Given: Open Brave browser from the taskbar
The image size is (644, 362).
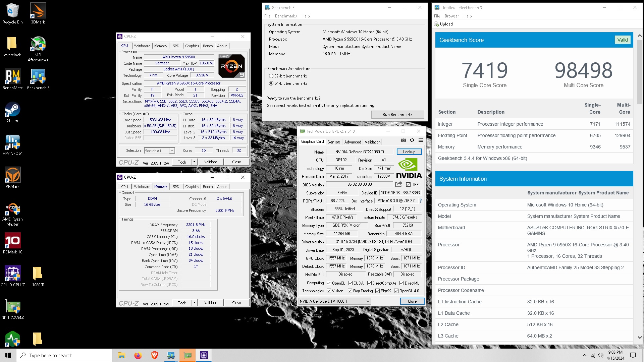Looking at the screenshot, I should [154, 355].
